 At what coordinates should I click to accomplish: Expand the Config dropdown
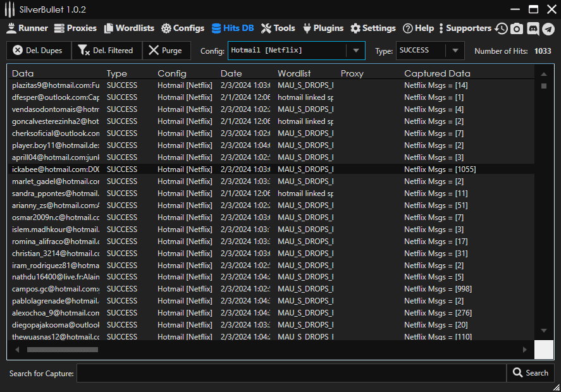(356, 51)
